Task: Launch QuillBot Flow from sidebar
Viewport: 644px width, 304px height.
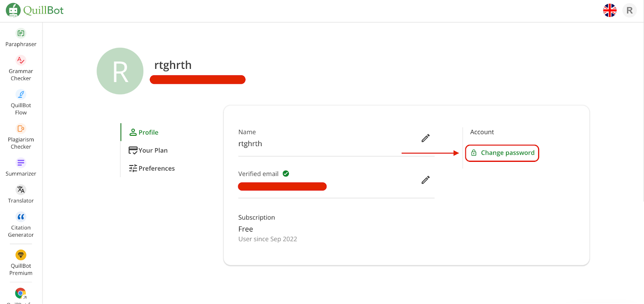Action: tap(21, 103)
